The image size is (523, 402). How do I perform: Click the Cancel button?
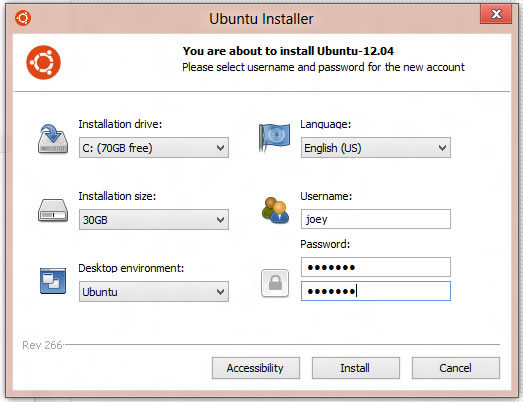click(x=456, y=368)
